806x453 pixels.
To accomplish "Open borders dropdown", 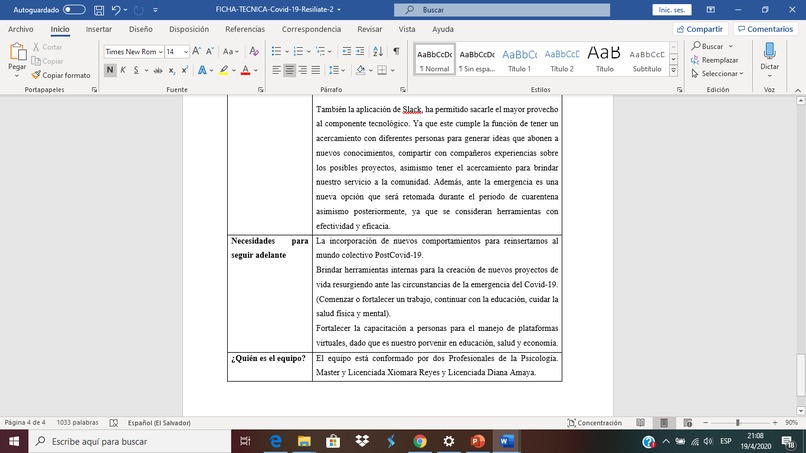I will 393,70.
